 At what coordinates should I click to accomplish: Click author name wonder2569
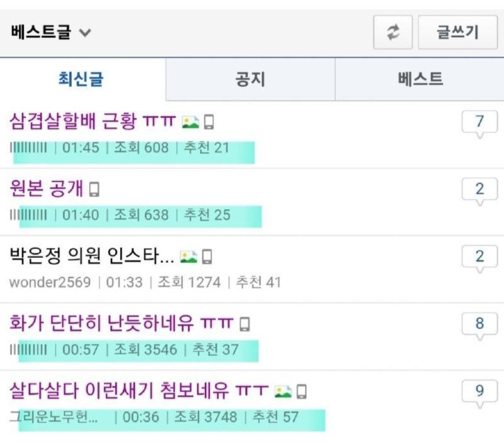pyautogui.click(x=50, y=282)
